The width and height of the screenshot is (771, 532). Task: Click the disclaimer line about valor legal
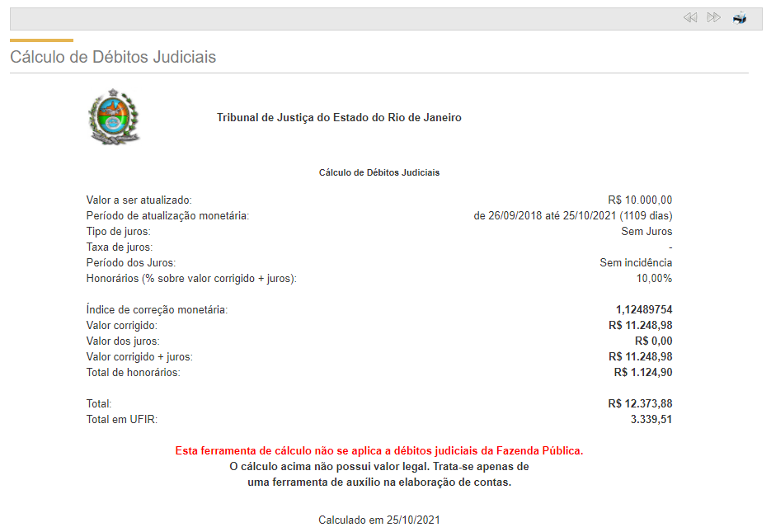point(379,467)
